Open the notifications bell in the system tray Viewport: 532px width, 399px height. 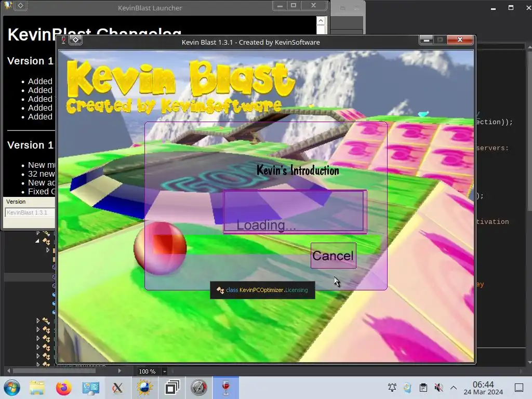[x=392, y=388]
